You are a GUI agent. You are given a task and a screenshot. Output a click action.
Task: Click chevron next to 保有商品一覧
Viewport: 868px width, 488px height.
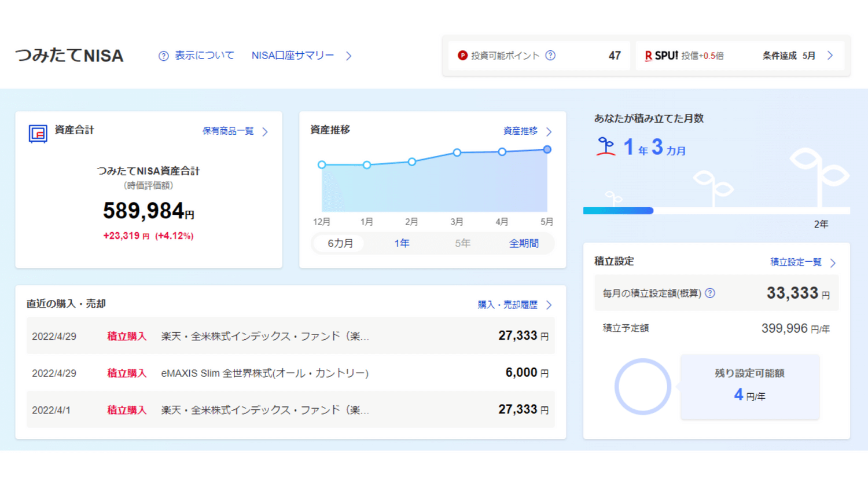coord(265,132)
